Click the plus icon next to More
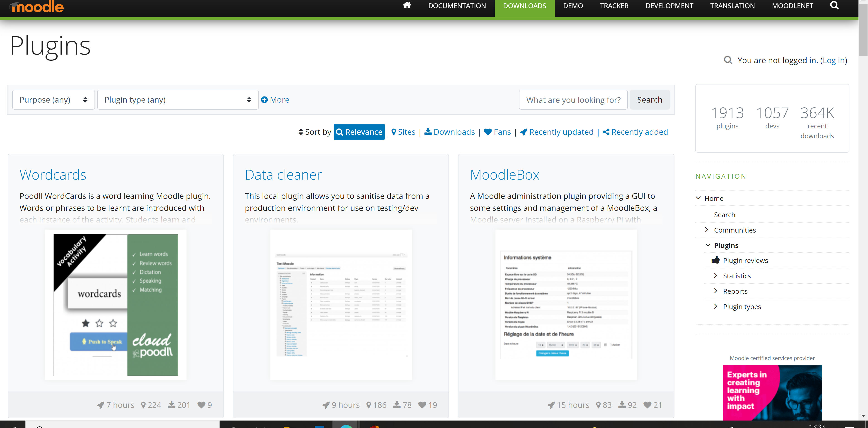This screenshot has width=868, height=428. [264, 100]
